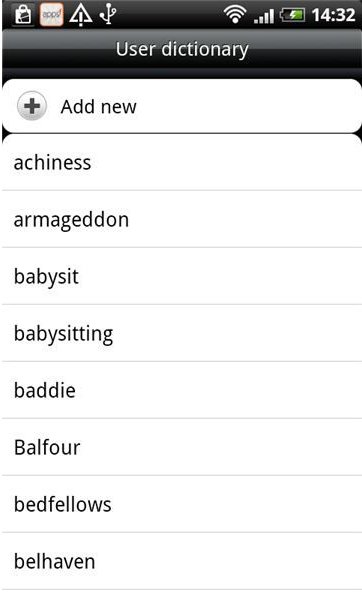
Task: Select the Add new row
Action: pos(182,106)
